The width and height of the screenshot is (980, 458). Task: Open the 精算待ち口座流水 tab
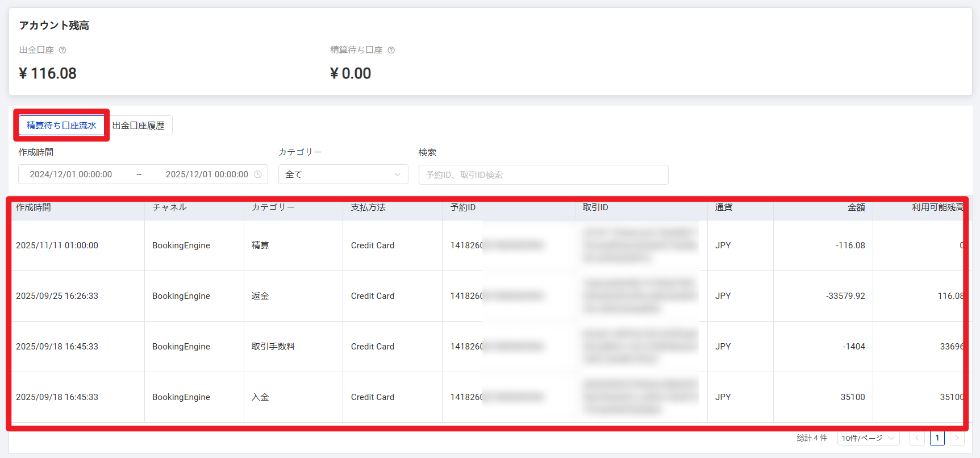(x=61, y=126)
